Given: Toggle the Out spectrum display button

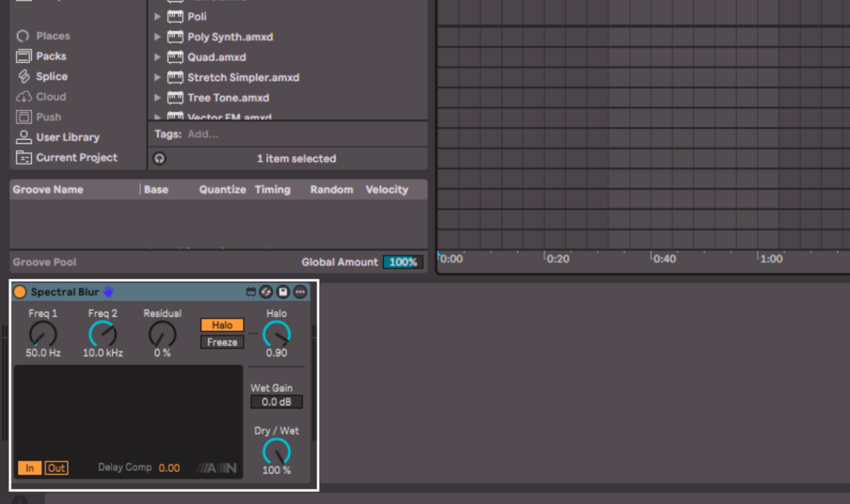Looking at the screenshot, I should point(56,468).
